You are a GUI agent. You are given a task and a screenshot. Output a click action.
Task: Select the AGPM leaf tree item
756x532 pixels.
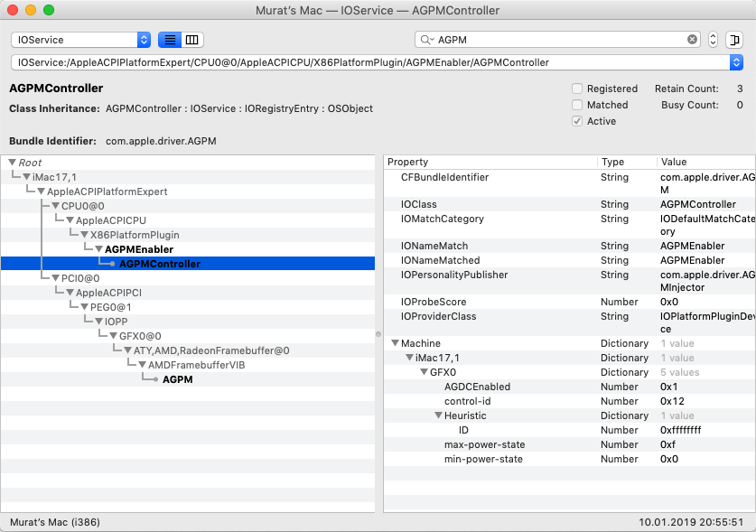point(177,379)
